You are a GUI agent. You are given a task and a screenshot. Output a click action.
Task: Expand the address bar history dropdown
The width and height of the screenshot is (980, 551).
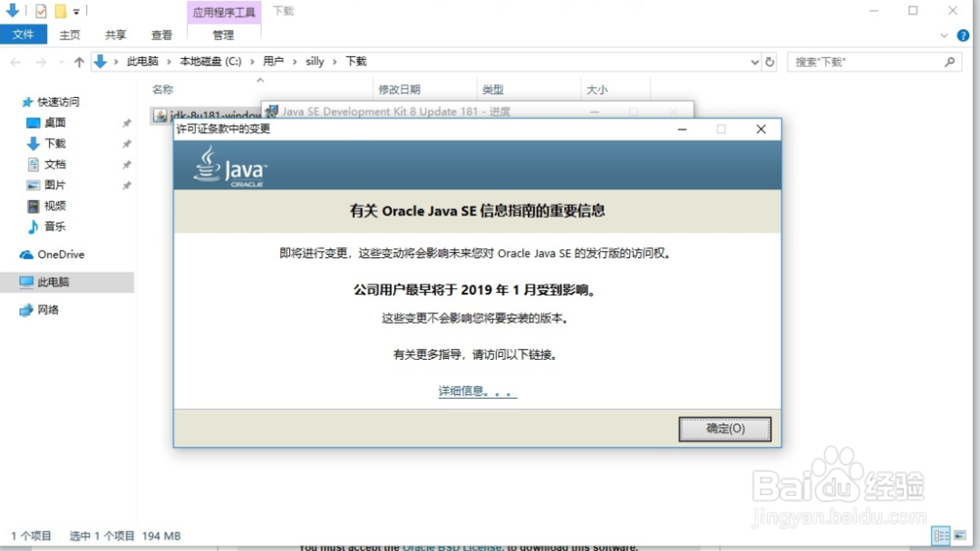coord(755,62)
